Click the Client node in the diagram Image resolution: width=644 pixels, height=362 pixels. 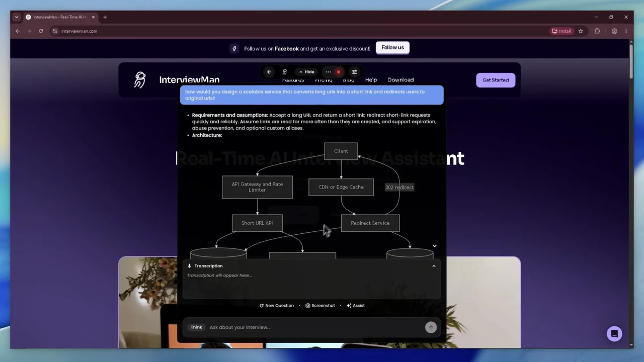tap(341, 151)
